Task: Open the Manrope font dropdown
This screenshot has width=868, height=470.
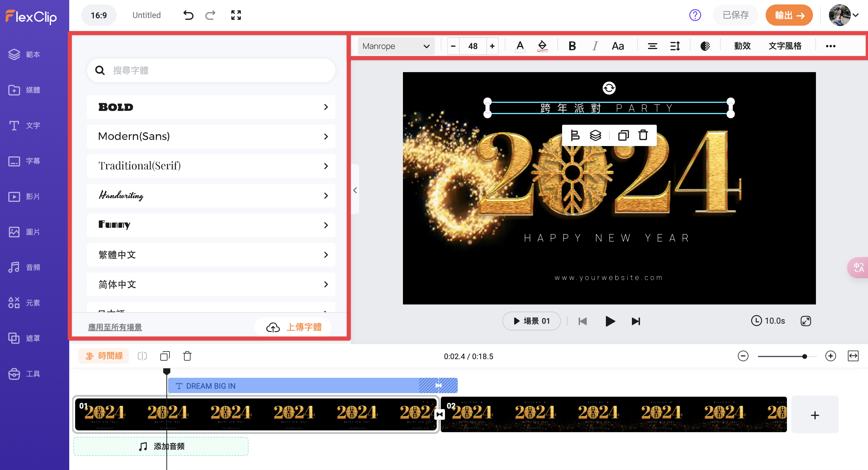Action: (x=396, y=46)
